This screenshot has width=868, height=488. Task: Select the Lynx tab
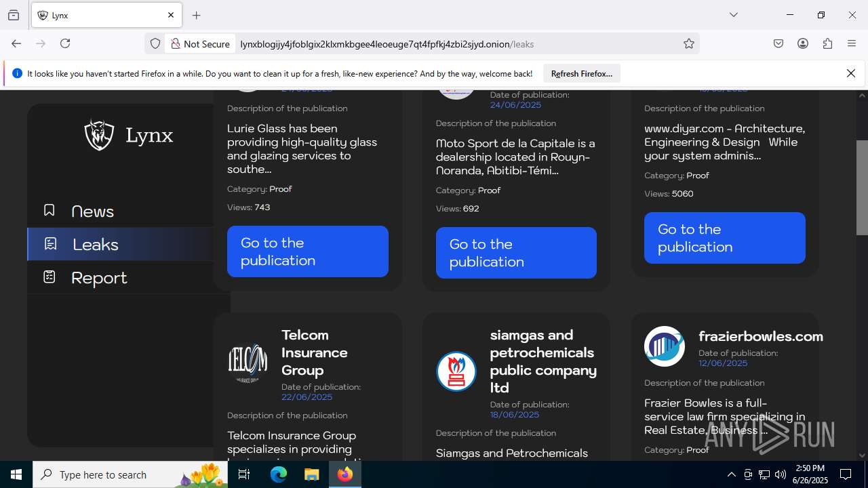[x=106, y=15]
